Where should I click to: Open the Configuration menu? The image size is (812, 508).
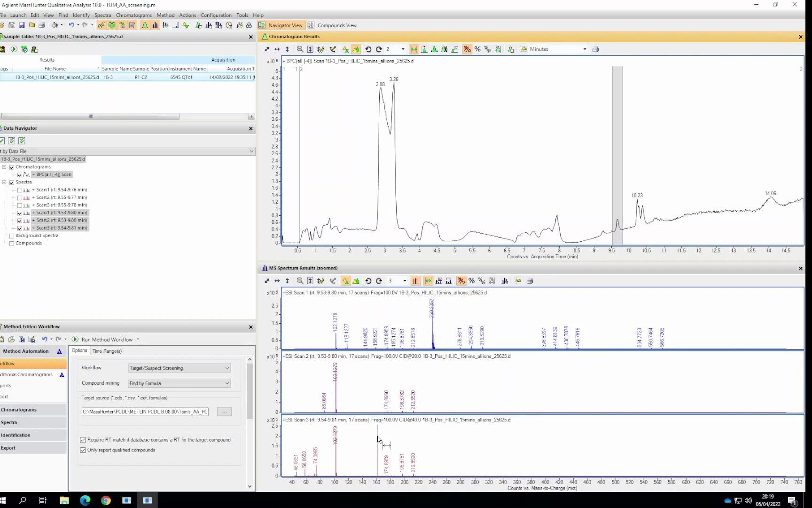tap(216, 15)
